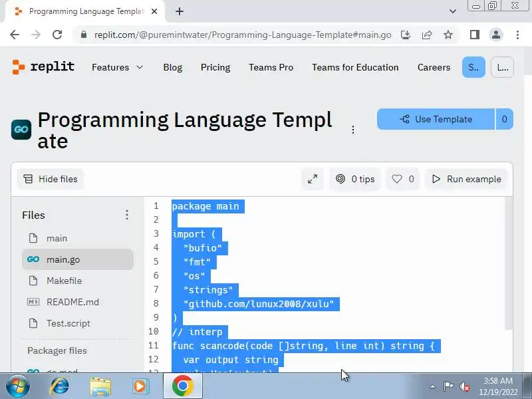Open Chrome's three-dot menu

(517, 35)
